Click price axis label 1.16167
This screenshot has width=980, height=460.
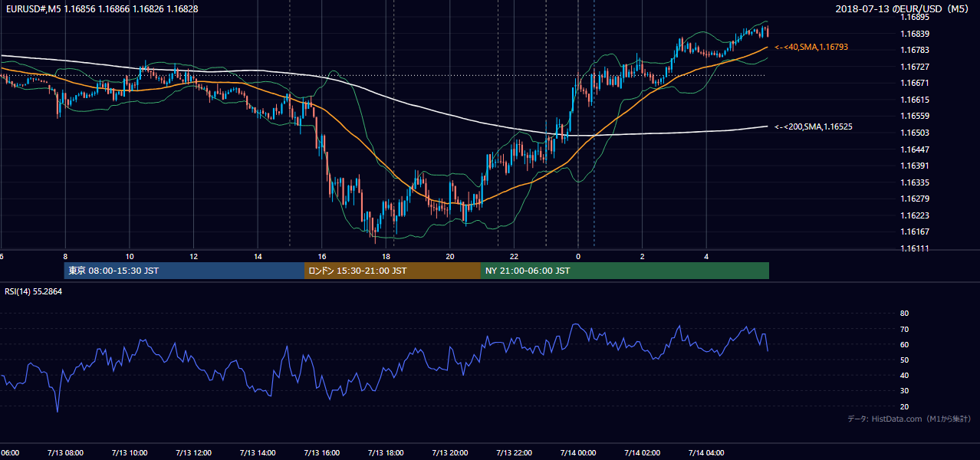[915, 232]
